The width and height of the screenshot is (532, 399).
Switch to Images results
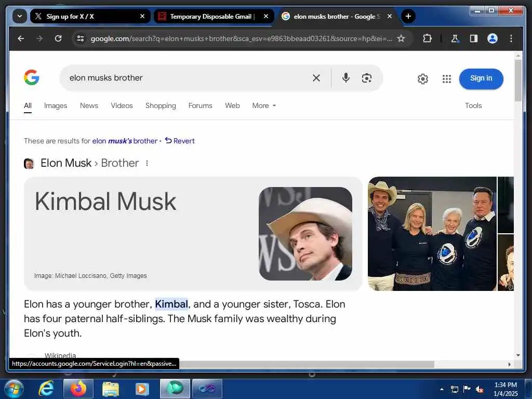(x=56, y=105)
